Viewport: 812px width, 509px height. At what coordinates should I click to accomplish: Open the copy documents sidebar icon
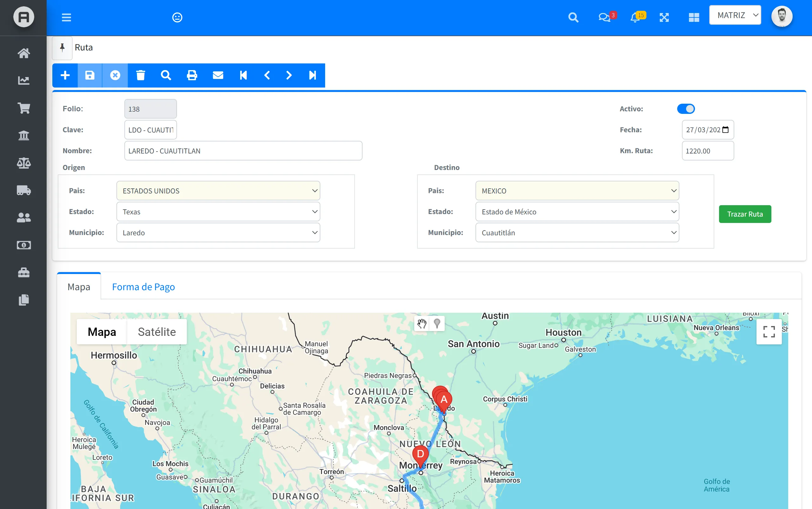(23, 300)
